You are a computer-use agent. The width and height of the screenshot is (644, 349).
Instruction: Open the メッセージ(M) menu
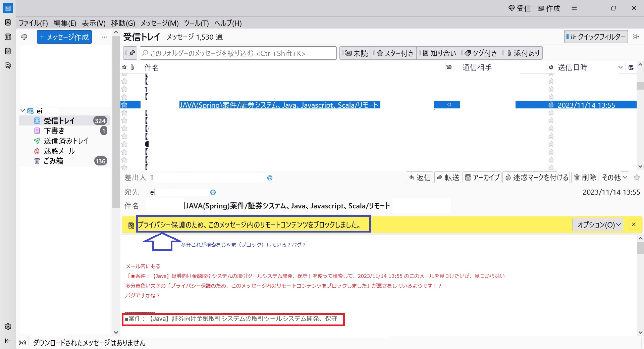click(x=159, y=23)
